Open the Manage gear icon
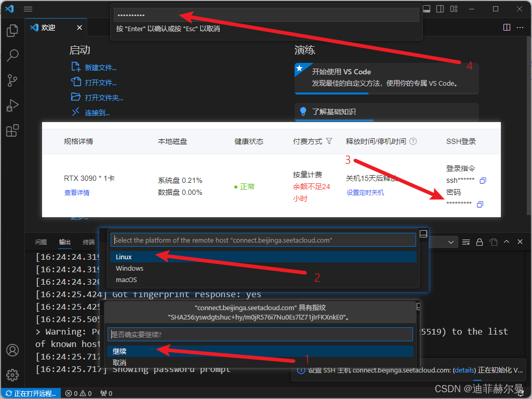Screen dimensions: 532x399 (12, 375)
